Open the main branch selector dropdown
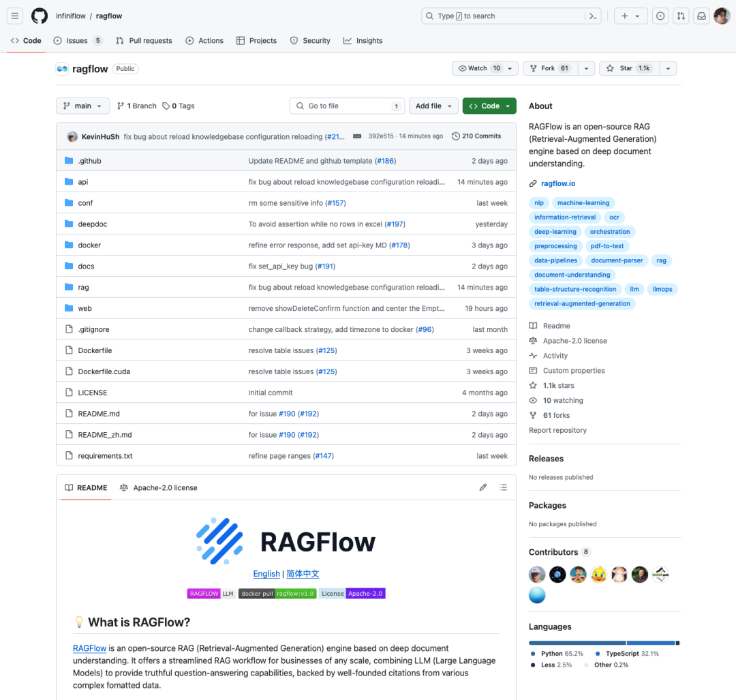The image size is (736, 700). (x=82, y=106)
